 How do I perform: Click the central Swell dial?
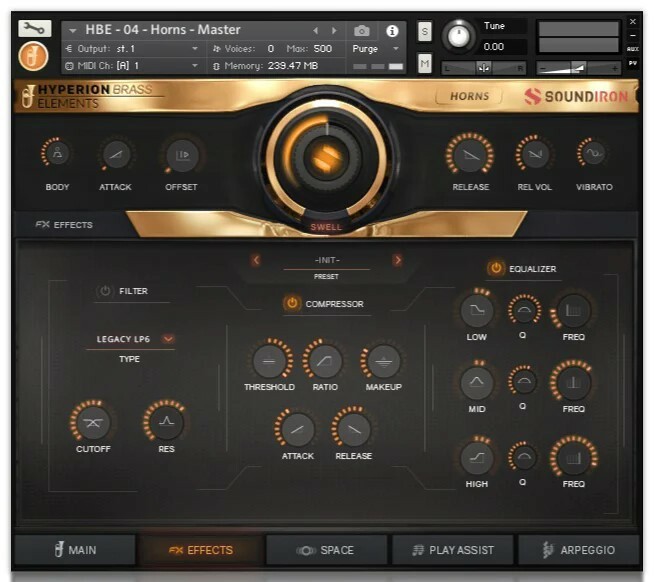(x=327, y=158)
